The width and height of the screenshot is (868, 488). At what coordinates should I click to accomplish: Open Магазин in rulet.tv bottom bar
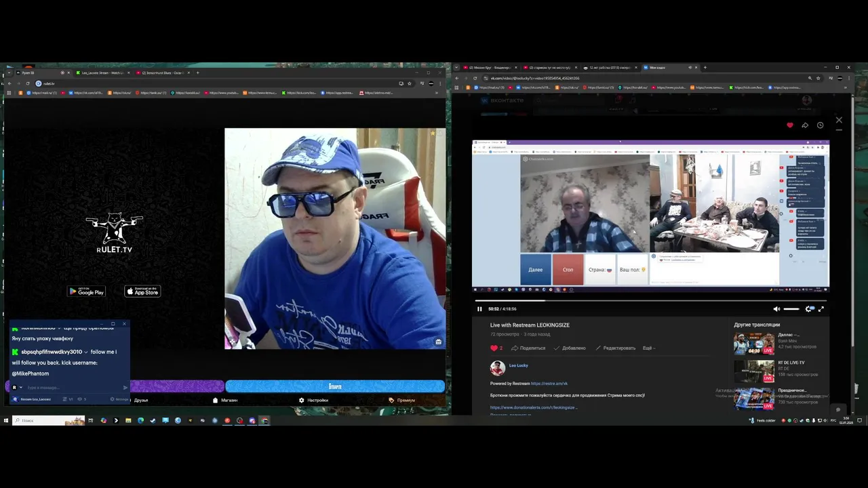pos(225,400)
